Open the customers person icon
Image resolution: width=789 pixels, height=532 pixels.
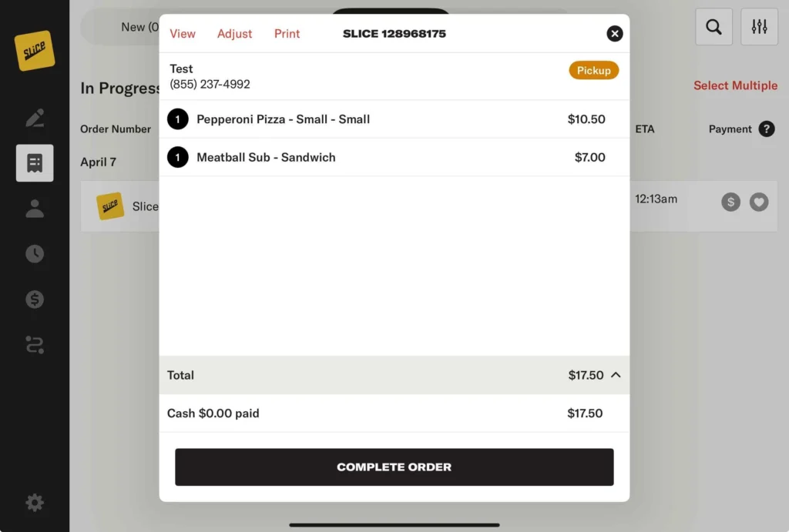[35, 209]
